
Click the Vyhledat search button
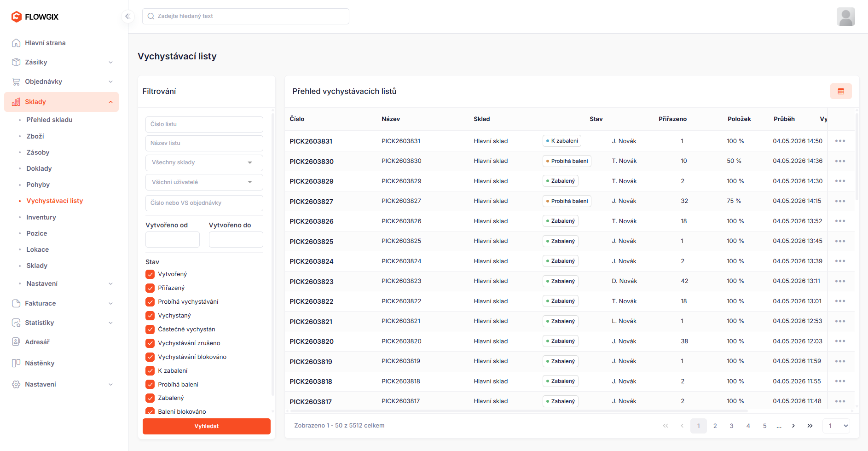pos(207,426)
